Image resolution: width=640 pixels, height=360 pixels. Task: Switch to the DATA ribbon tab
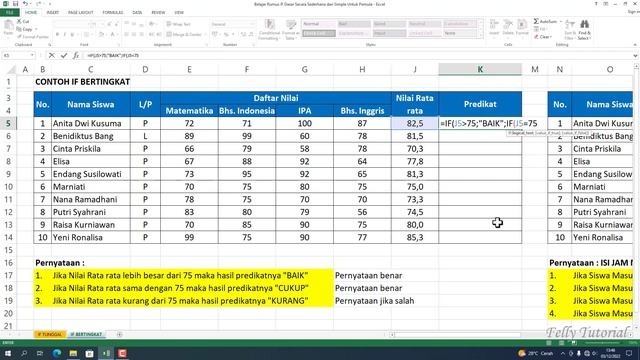click(137, 13)
